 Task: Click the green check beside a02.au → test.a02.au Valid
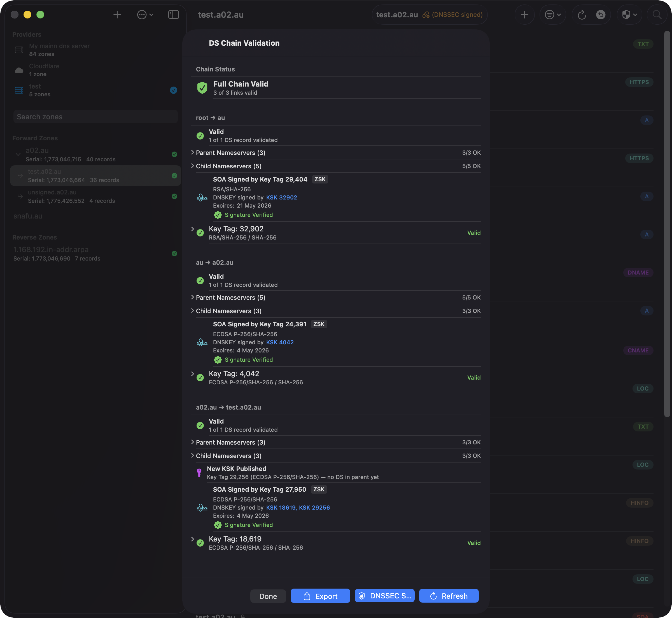(x=200, y=425)
